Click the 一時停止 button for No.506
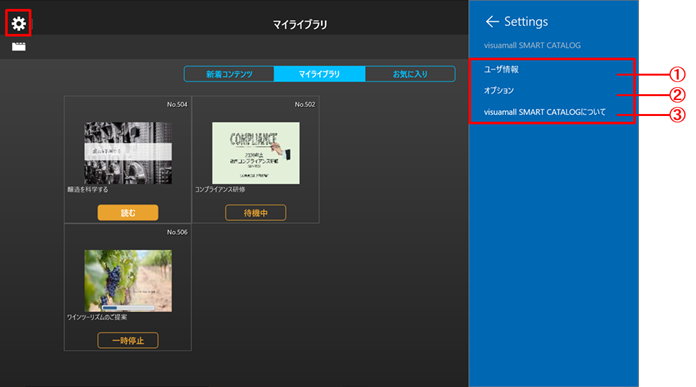The height and width of the screenshot is (387, 696). pyautogui.click(x=128, y=340)
